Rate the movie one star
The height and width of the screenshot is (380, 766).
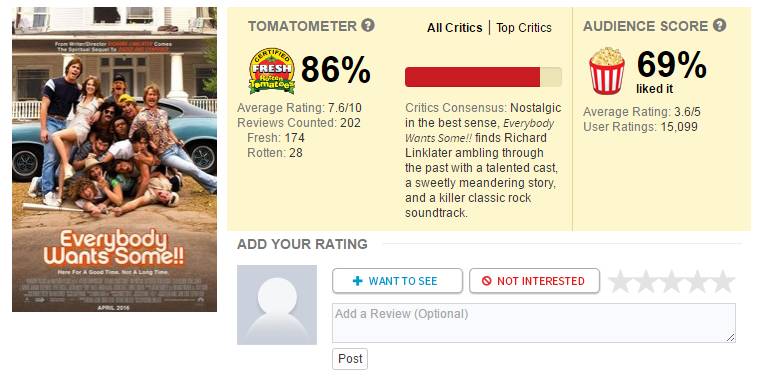[620, 282]
